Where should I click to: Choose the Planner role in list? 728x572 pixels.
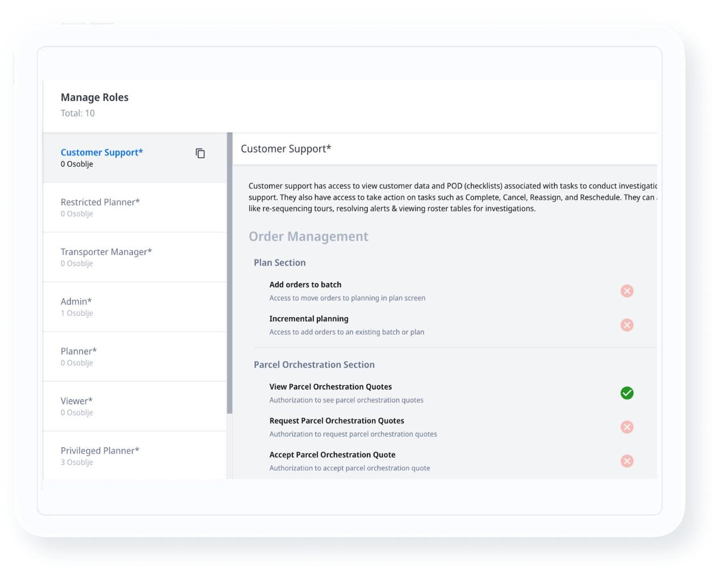(x=78, y=351)
